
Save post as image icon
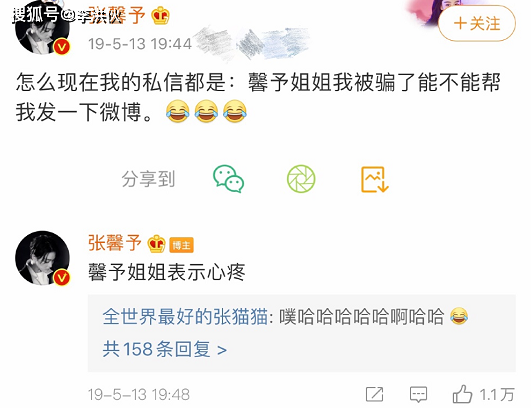pyautogui.click(x=375, y=179)
